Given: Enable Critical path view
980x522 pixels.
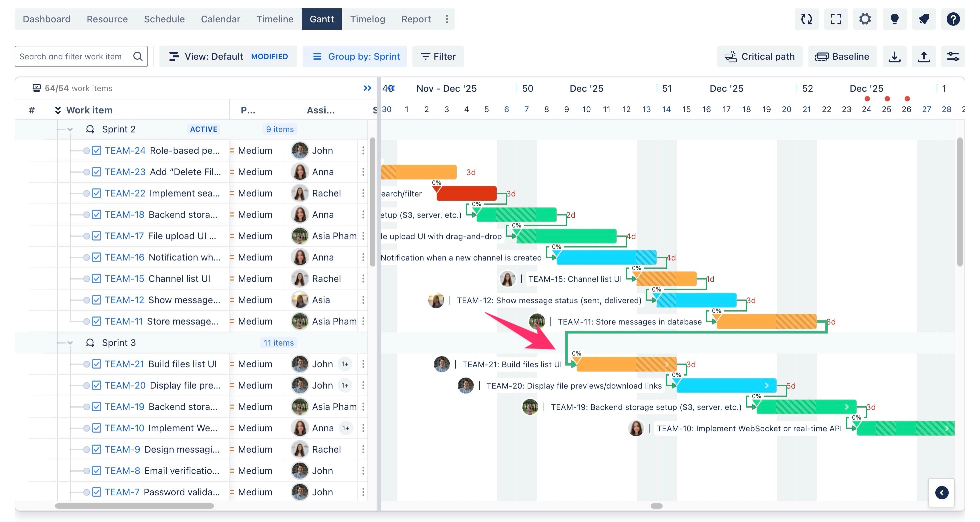Looking at the screenshot, I should coord(760,56).
